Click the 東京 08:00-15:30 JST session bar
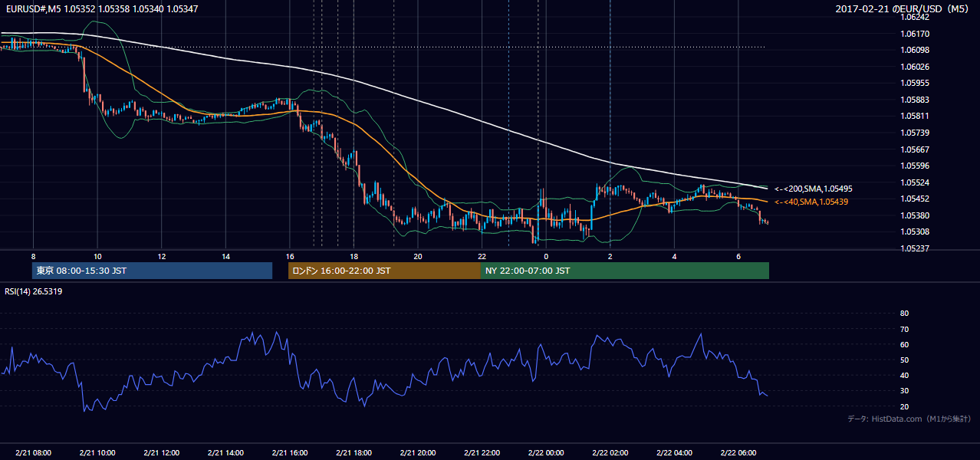Viewport: 980px width, 460px height. pos(153,271)
